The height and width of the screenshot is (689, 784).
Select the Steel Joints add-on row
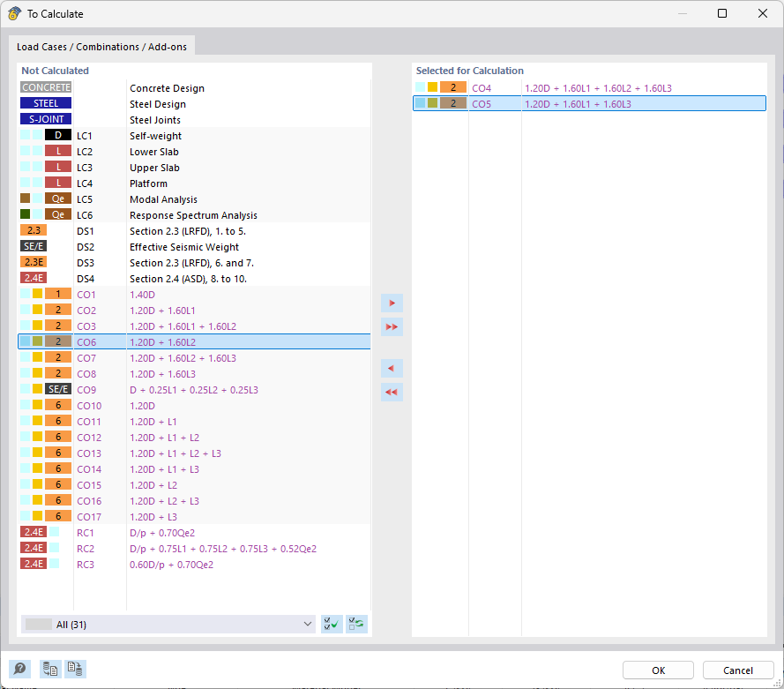[x=195, y=120]
